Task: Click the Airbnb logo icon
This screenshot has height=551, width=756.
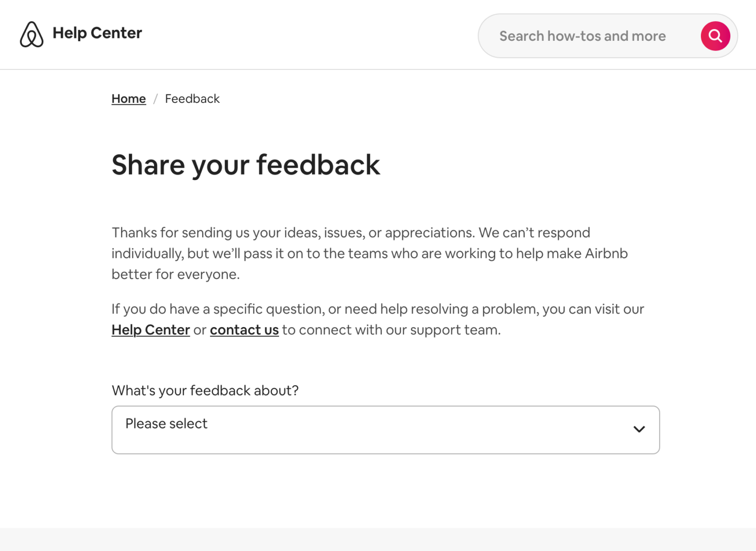Action: (x=31, y=34)
